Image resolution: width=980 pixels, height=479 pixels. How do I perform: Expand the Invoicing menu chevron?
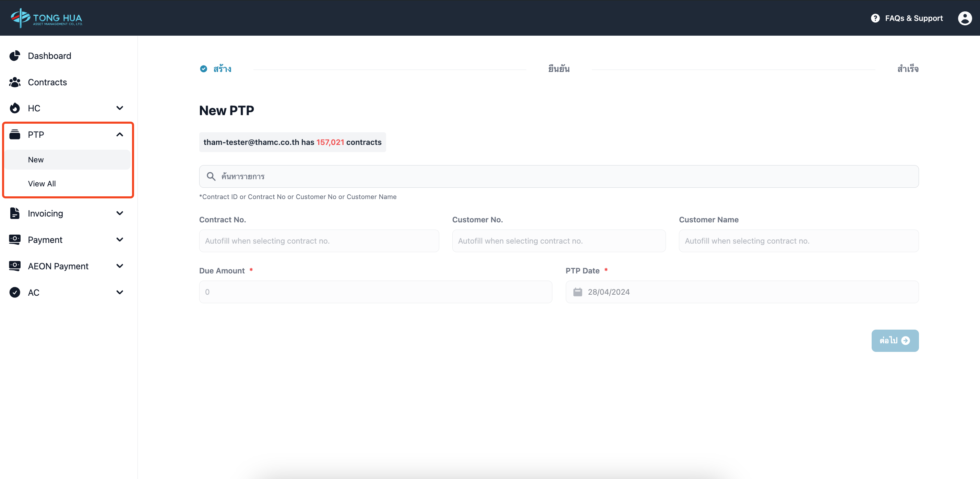coord(119,213)
